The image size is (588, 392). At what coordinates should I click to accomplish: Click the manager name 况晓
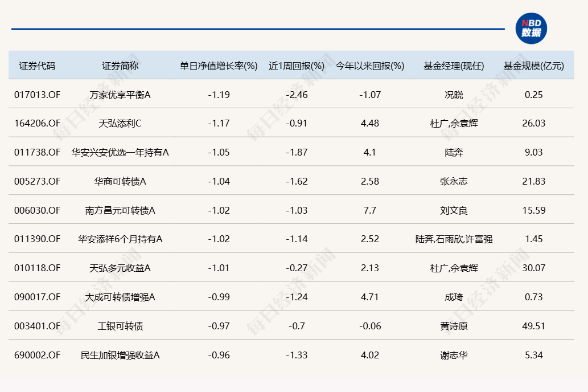454,95
